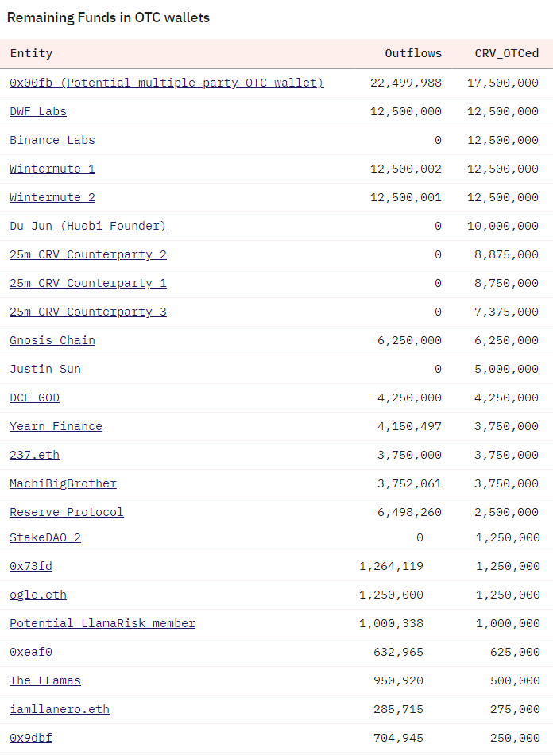Viewport: 553px width, 756px height.
Task: Select Du Jun's CRV_OTCed value 10,000,000
Action: [x=503, y=226]
